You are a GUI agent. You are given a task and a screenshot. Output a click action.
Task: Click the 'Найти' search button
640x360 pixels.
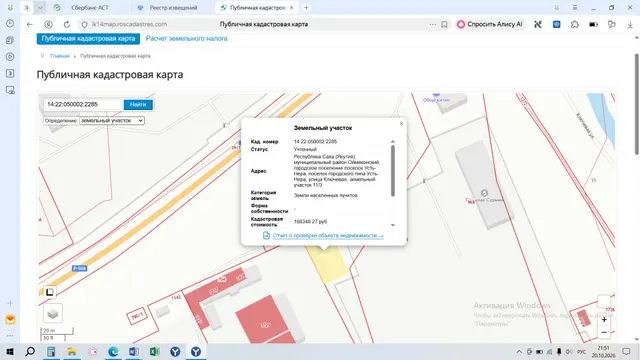(138, 104)
